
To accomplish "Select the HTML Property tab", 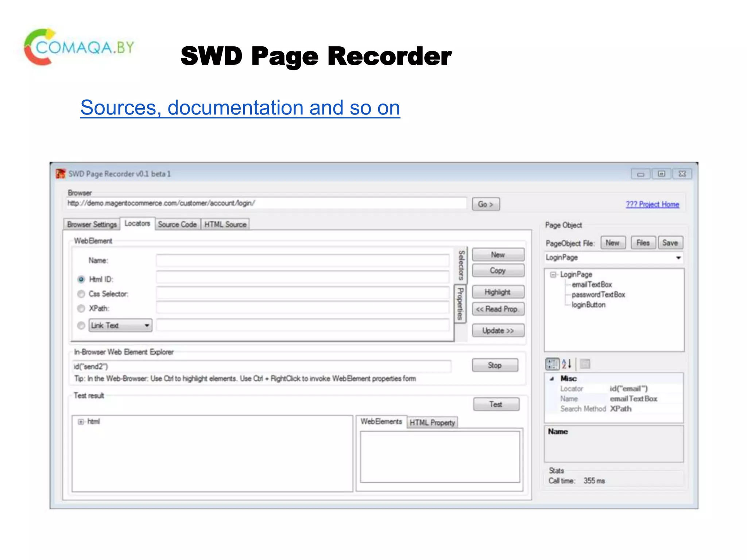I will point(432,422).
